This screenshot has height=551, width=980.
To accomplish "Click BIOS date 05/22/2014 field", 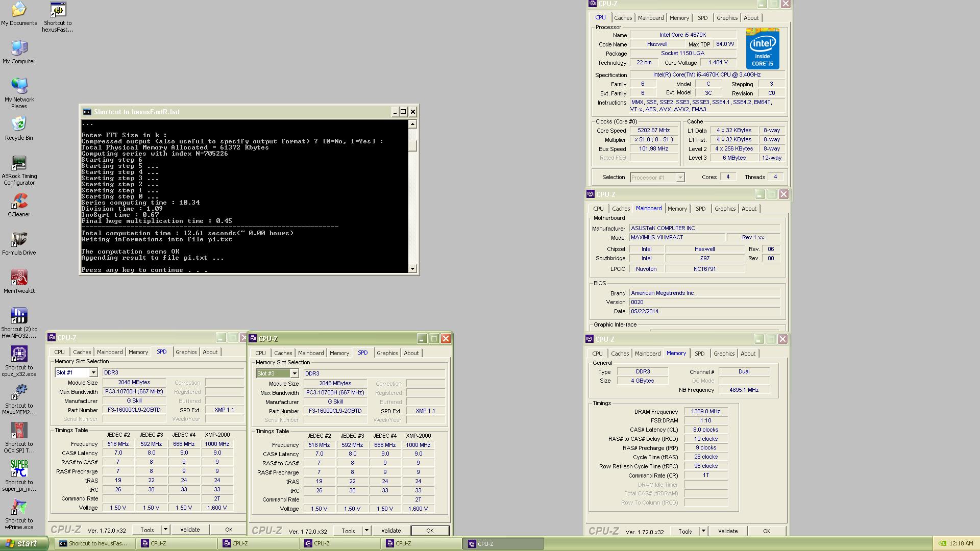I will 704,311.
